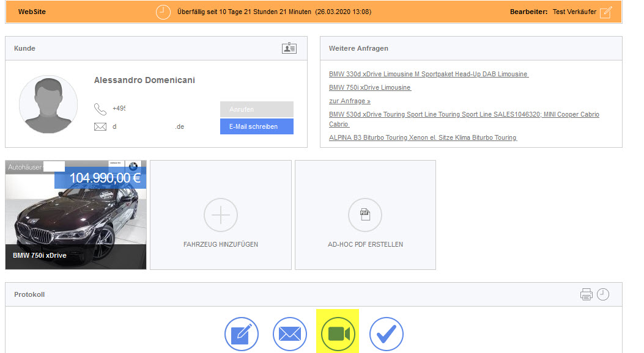Click E-Mail schreiben button
Screen dimensions: 644x353
[257, 126]
